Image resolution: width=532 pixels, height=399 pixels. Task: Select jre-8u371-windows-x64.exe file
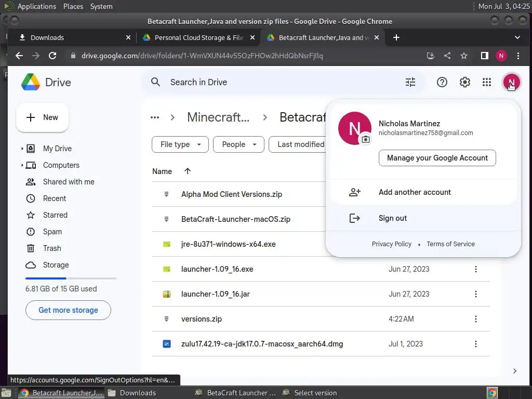point(228,244)
